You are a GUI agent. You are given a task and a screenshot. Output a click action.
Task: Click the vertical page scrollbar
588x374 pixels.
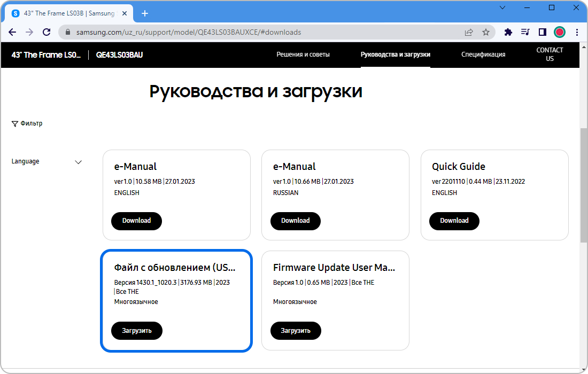click(583, 187)
